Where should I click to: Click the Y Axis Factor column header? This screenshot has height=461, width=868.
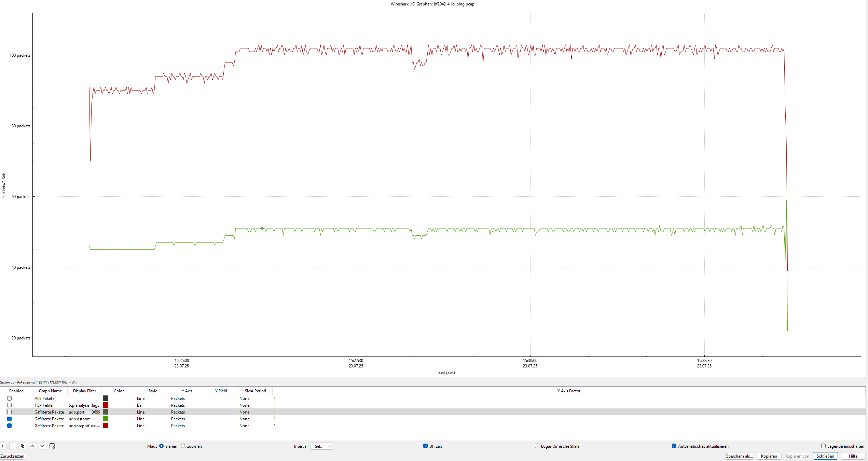(x=569, y=391)
